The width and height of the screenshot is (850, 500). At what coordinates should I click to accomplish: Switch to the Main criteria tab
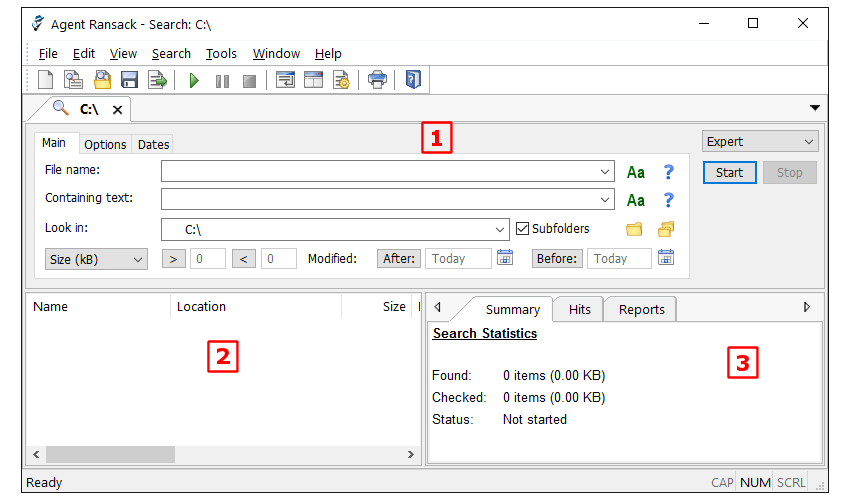[x=54, y=143]
